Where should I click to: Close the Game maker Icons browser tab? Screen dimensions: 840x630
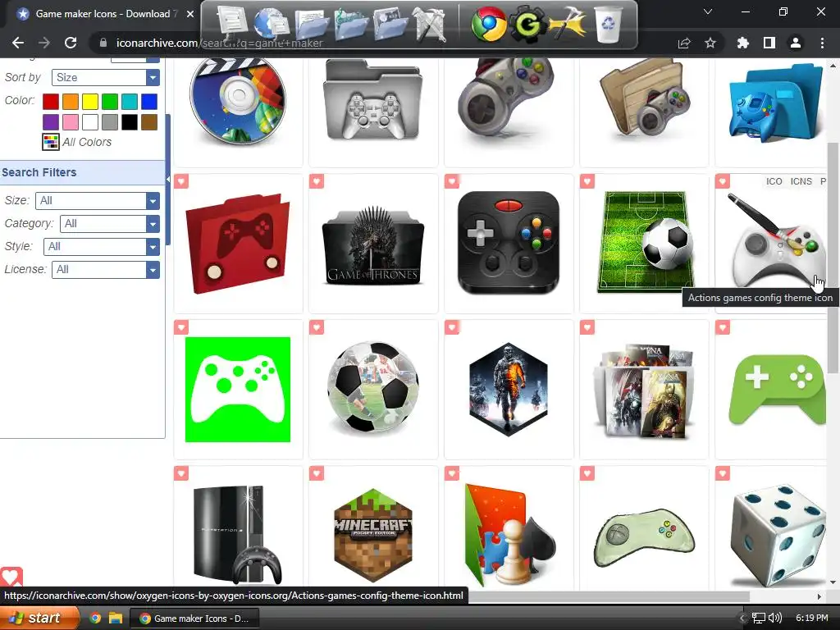189,14
